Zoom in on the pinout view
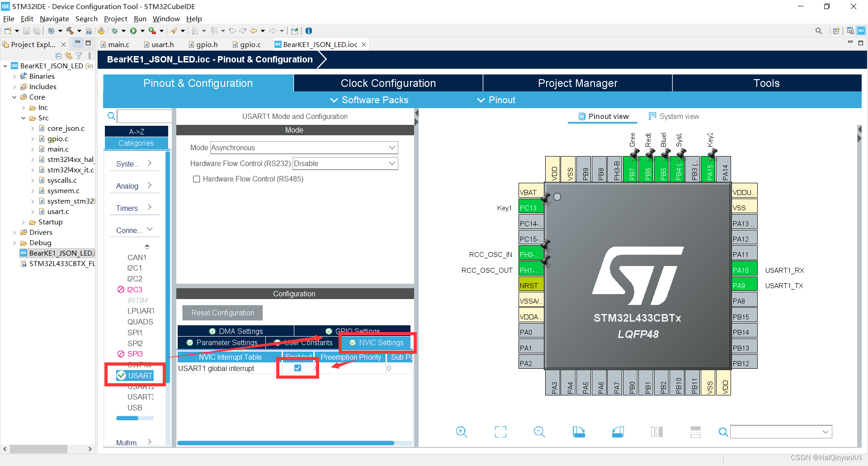Image resolution: width=868 pixels, height=466 pixels. 462,432
